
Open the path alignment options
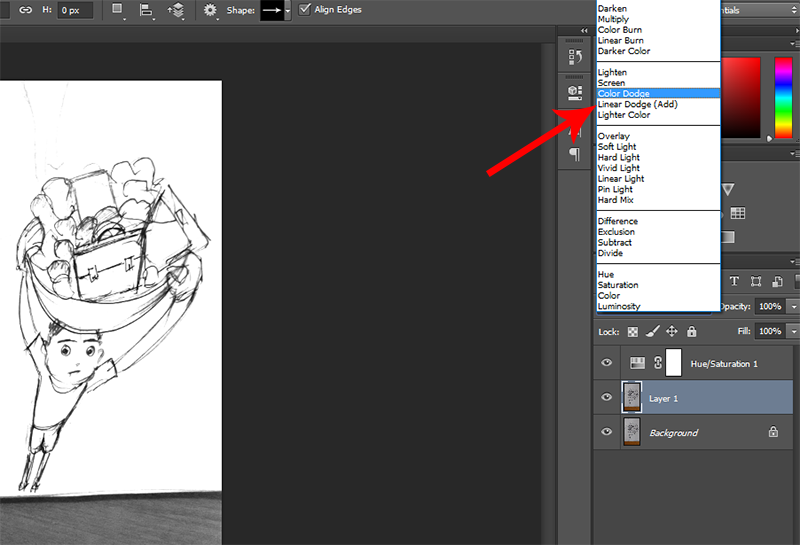[146, 10]
